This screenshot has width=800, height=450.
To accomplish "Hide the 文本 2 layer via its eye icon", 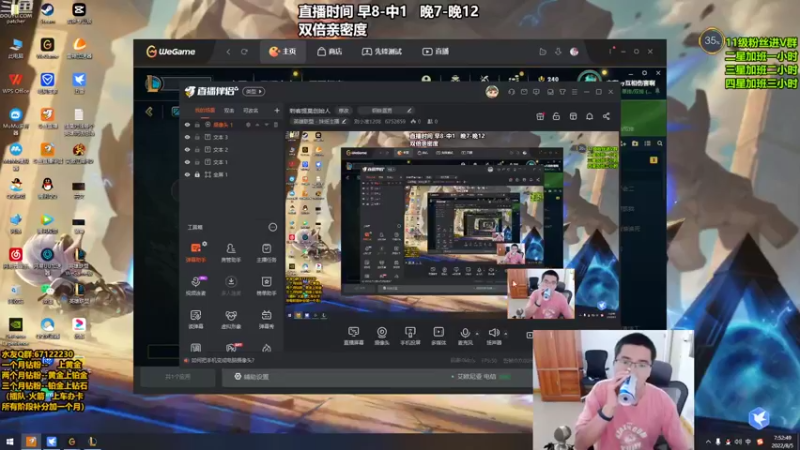I will [187, 149].
